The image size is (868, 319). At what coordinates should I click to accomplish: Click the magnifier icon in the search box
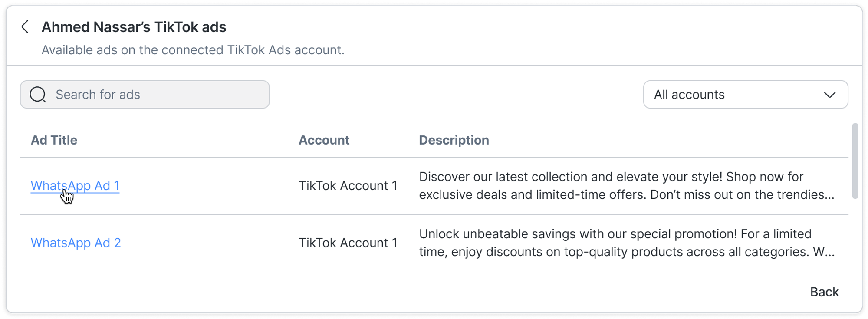pos(38,95)
